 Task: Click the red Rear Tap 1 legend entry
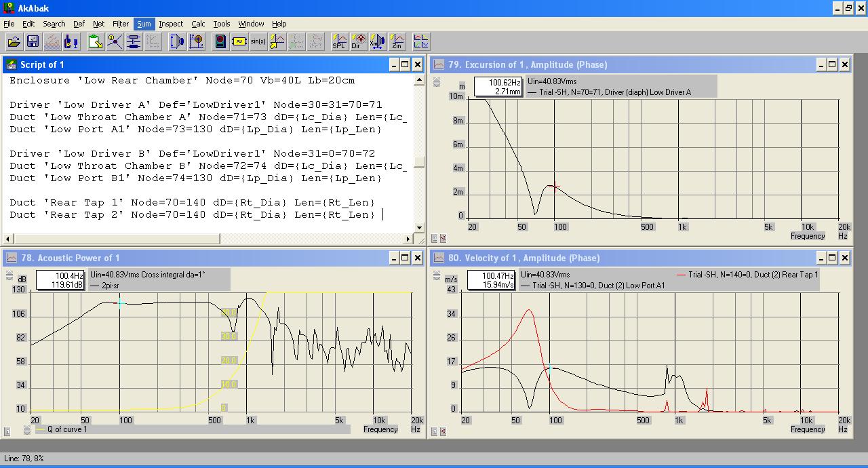coord(747,275)
